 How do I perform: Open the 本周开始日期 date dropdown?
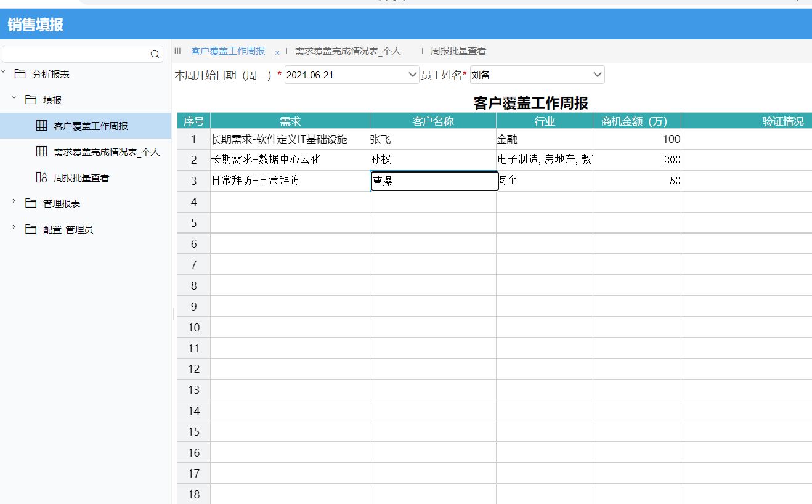(411, 74)
